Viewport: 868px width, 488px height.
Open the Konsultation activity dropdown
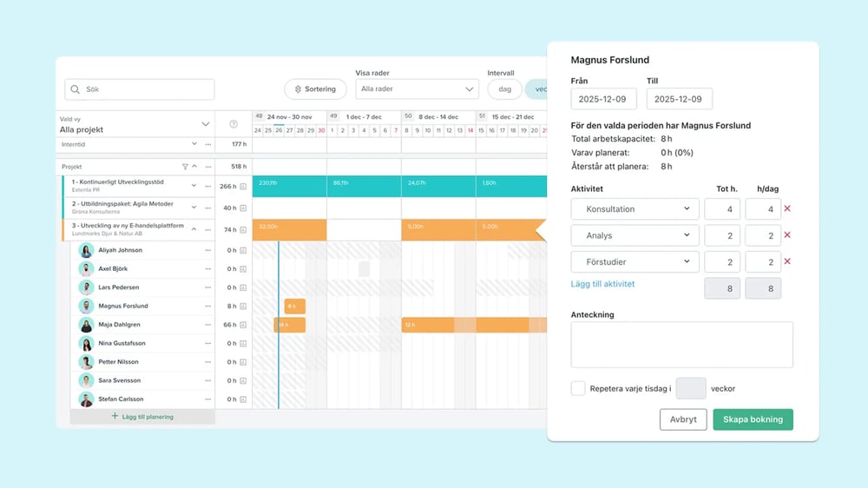coord(635,209)
